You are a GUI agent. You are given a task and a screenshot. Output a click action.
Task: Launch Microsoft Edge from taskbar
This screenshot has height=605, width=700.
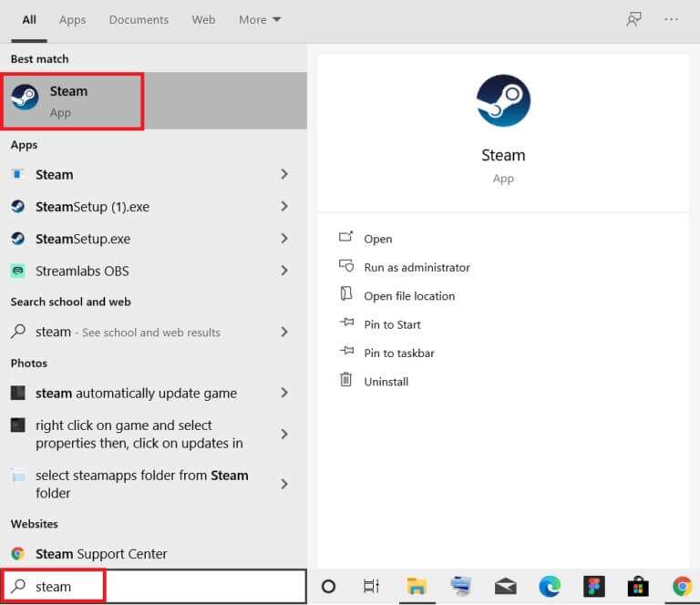click(550, 586)
